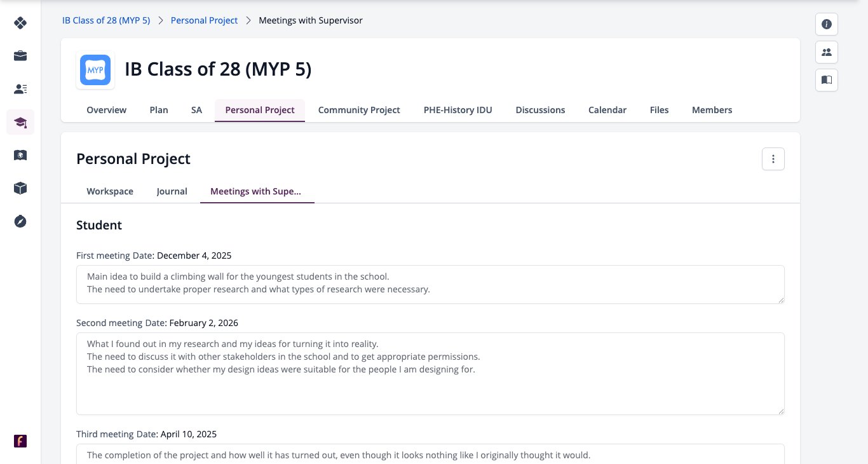The width and height of the screenshot is (868, 464).
Task: Open the Workspace sub-tab
Action: [110, 191]
